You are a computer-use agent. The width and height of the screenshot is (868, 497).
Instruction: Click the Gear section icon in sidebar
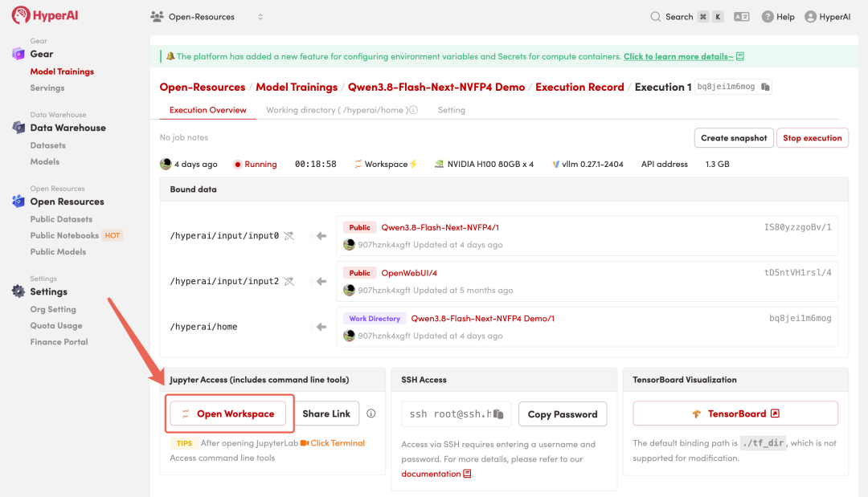pos(18,54)
